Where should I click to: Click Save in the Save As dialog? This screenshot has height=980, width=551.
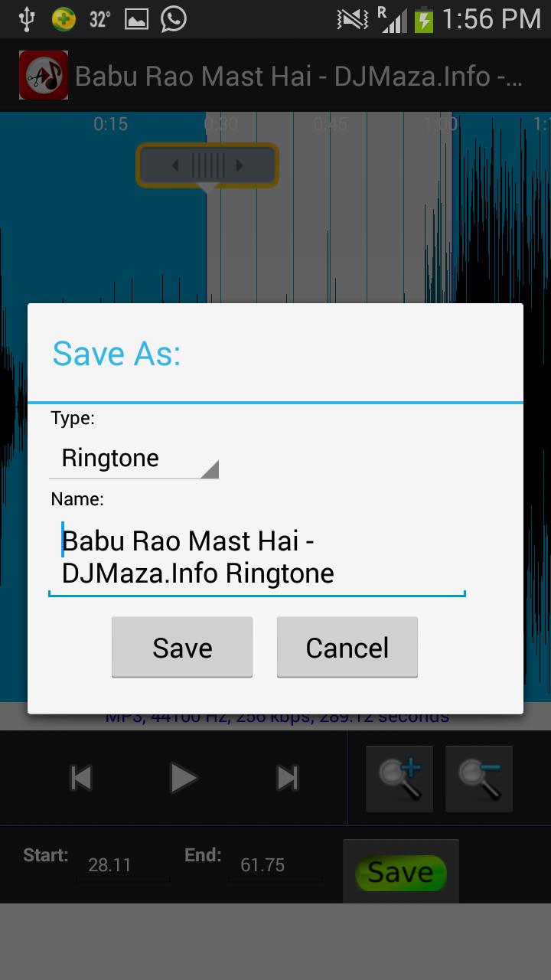(x=182, y=648)
